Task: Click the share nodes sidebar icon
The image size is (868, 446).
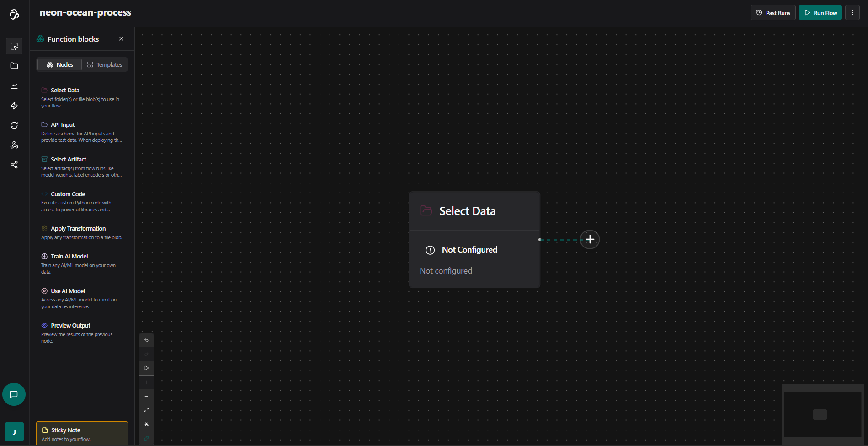Action: pos(14,165)
